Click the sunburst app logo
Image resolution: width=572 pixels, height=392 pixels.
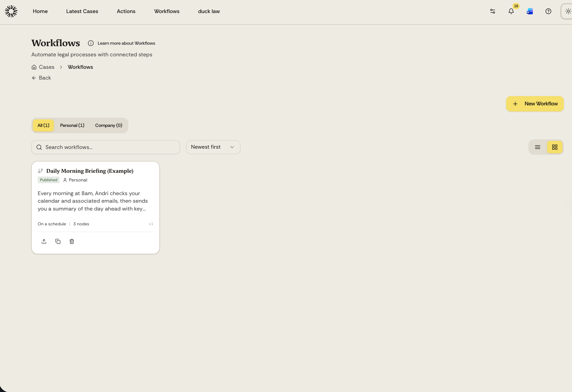tap(11, 11)
